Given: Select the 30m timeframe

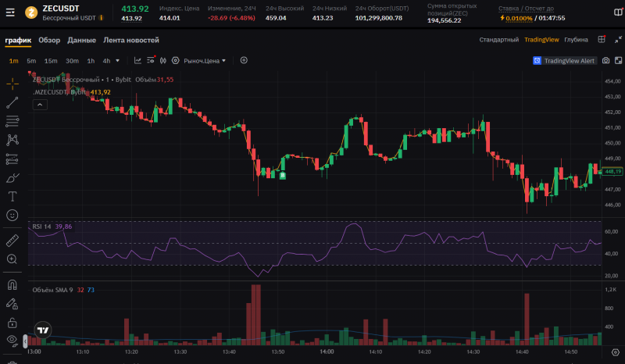Looking at the screenshot, I should click(72, 61).
